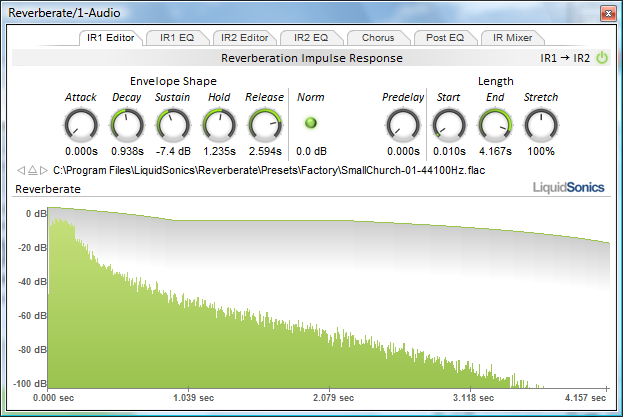Go to the IR Mixer tab
This screenshot has height=417, width=623.
[512, 38]
